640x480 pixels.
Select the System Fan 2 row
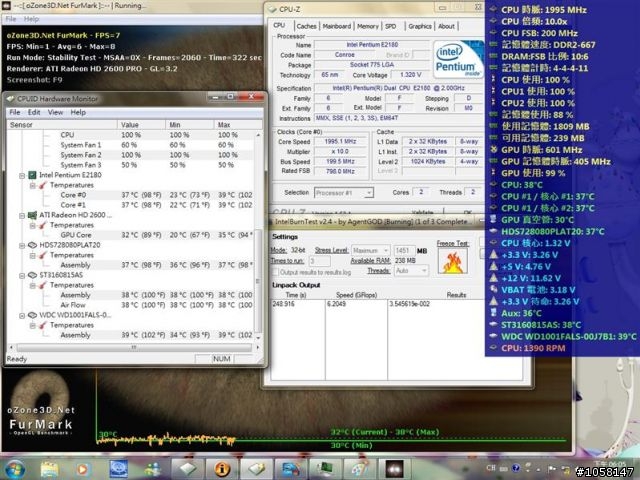(131, 155)
